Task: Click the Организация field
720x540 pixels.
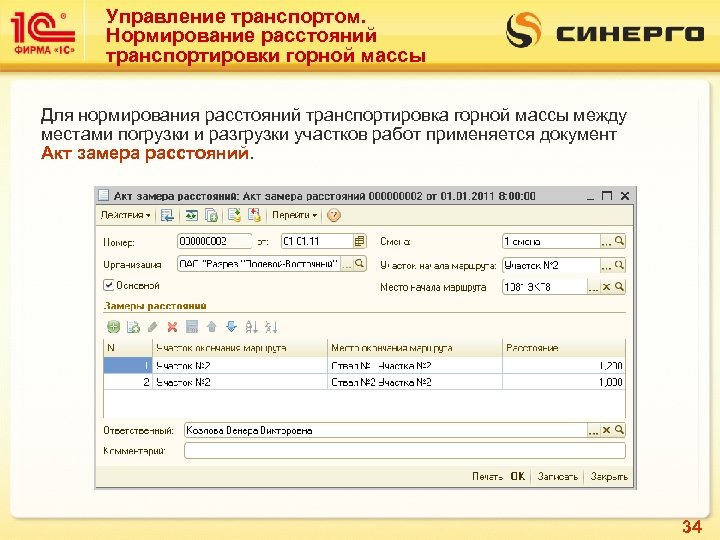Action: 259,264
